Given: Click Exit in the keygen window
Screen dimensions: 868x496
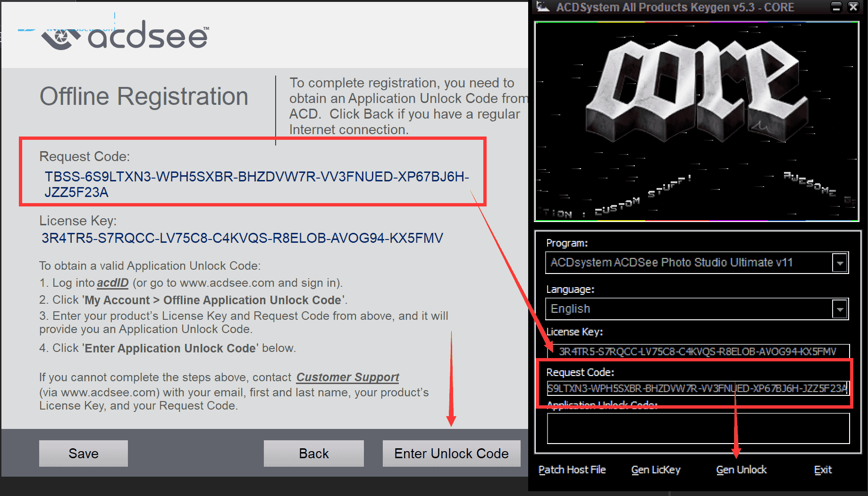Looking at the screenshot, I should (x=823, y=470).
